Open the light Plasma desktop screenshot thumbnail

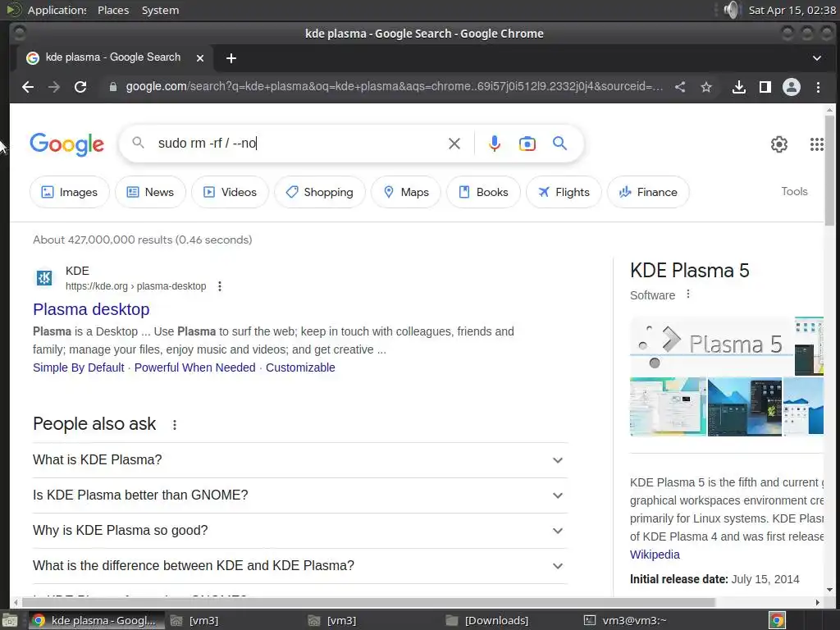[668, 407]
